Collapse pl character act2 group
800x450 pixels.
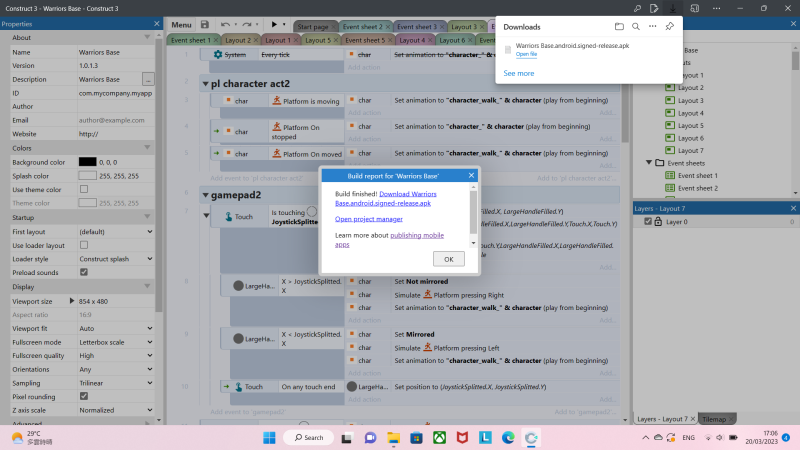pos(205,84)
